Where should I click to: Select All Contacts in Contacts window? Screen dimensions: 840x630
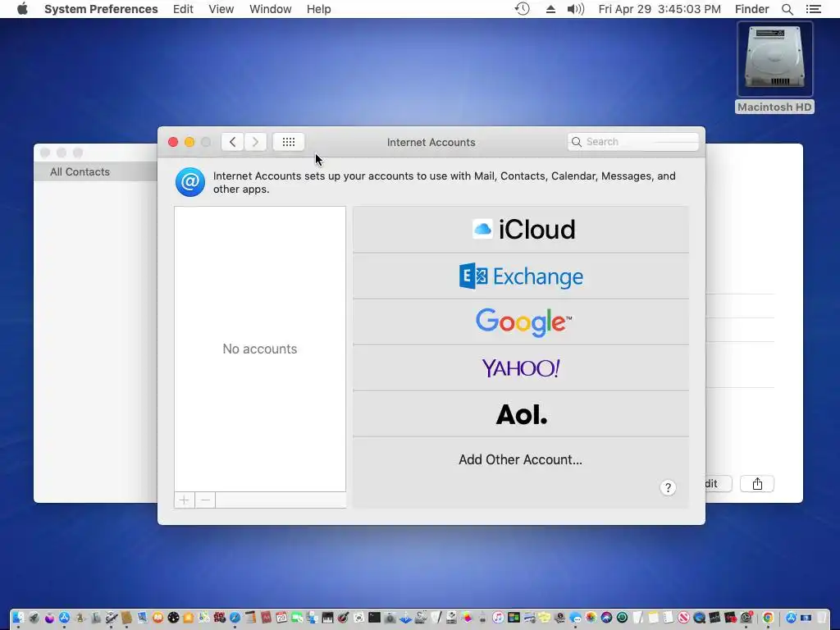pyautogui.click(x=95, y=171)
